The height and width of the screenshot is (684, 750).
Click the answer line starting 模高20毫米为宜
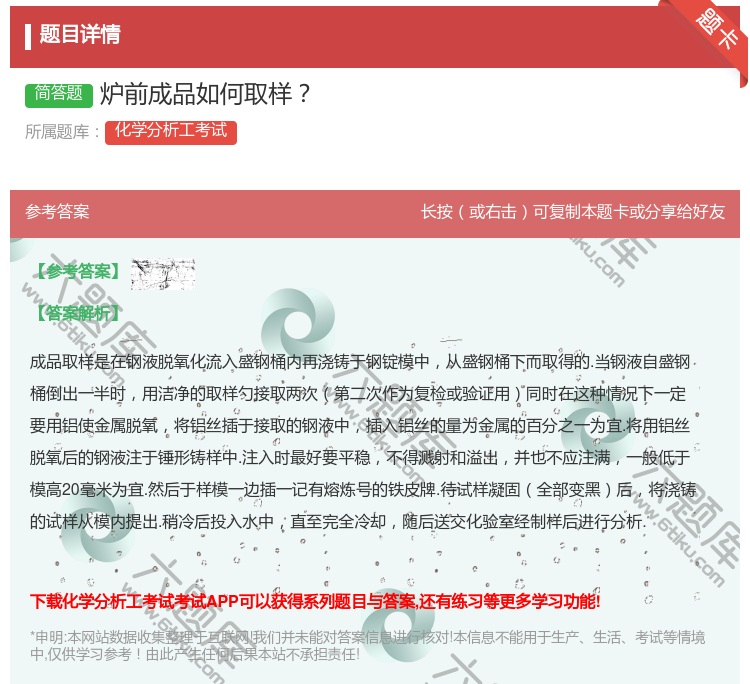click(363, 490)
